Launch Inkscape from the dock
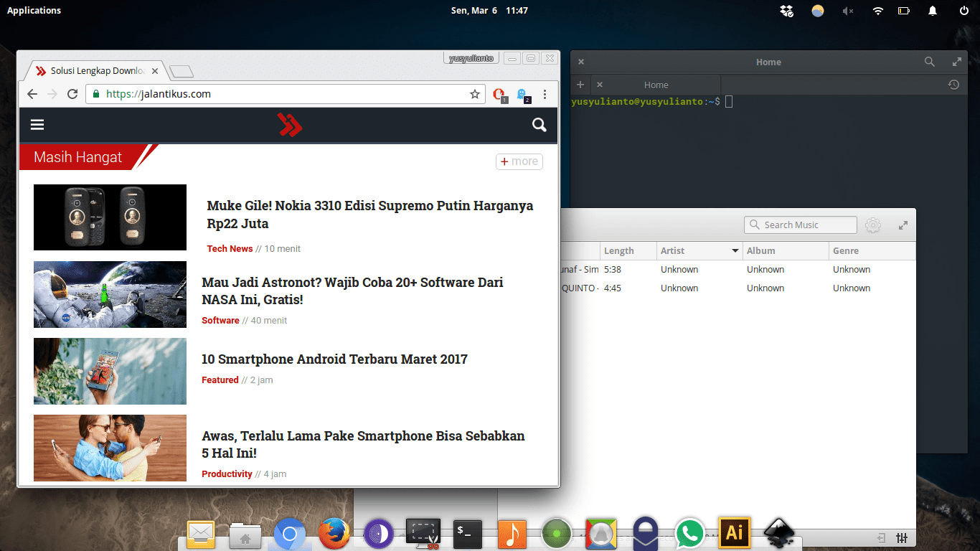The width and height of the screenshot is (980, 551). pos(778,534)
